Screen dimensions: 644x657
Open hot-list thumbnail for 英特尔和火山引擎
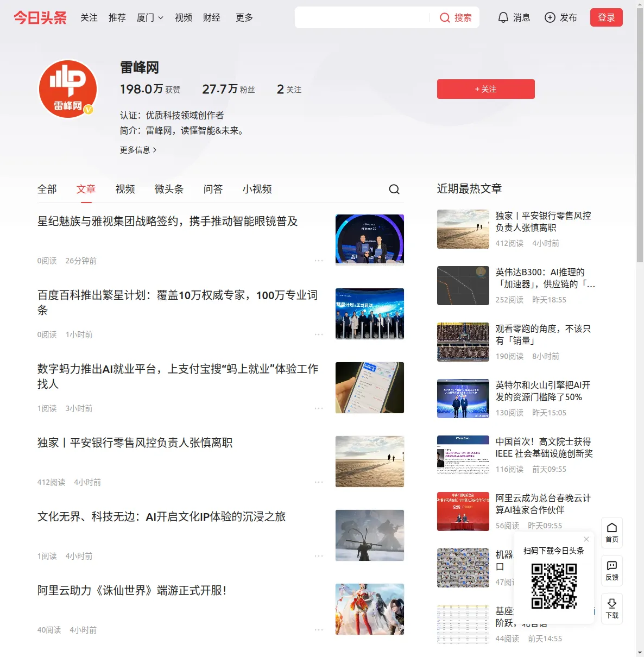[463, 399]
